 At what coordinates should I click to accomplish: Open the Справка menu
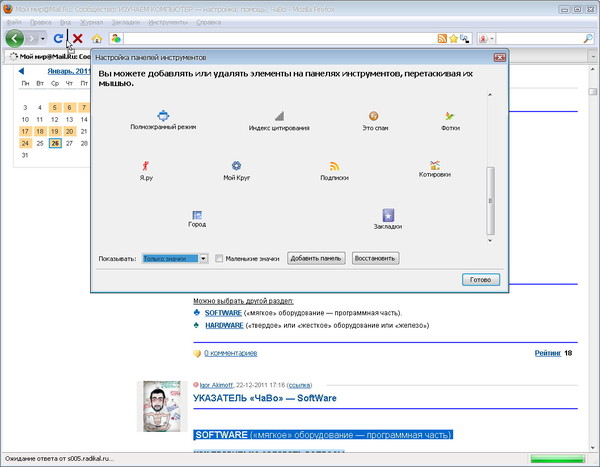coord(209,22)
